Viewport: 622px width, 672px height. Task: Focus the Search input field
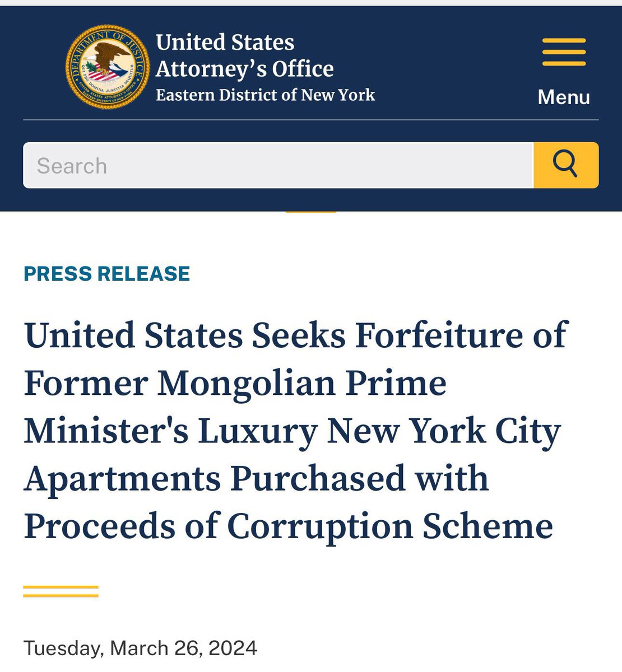[278, 165]
